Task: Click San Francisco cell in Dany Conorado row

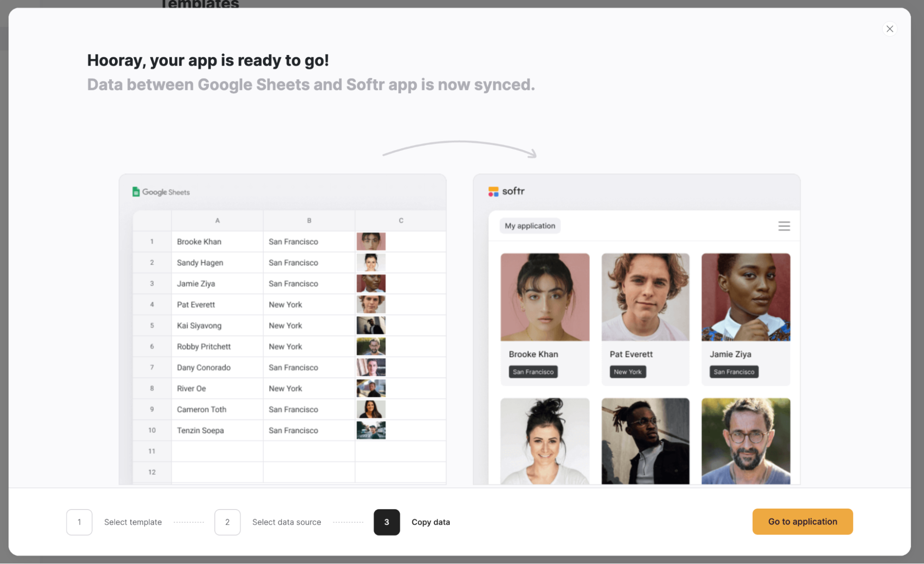Action: click(309, 367)
